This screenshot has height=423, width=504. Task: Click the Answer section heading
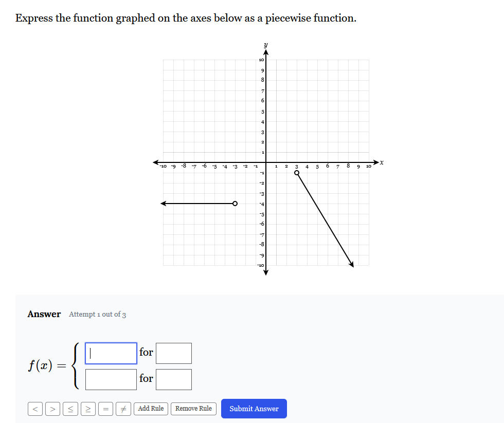44,314
